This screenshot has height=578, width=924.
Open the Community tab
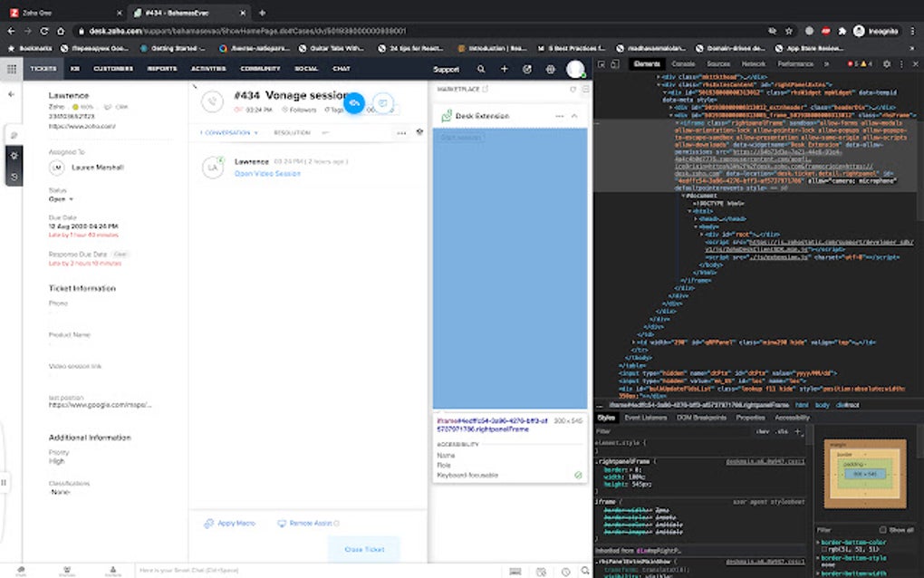point(261,69)
